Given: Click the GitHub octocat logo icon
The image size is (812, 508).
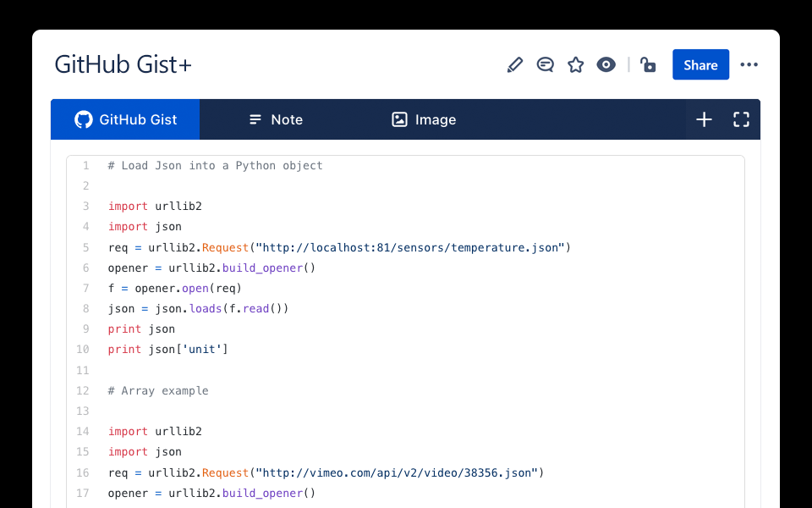Looking at the screenshot, I should 84,119.
